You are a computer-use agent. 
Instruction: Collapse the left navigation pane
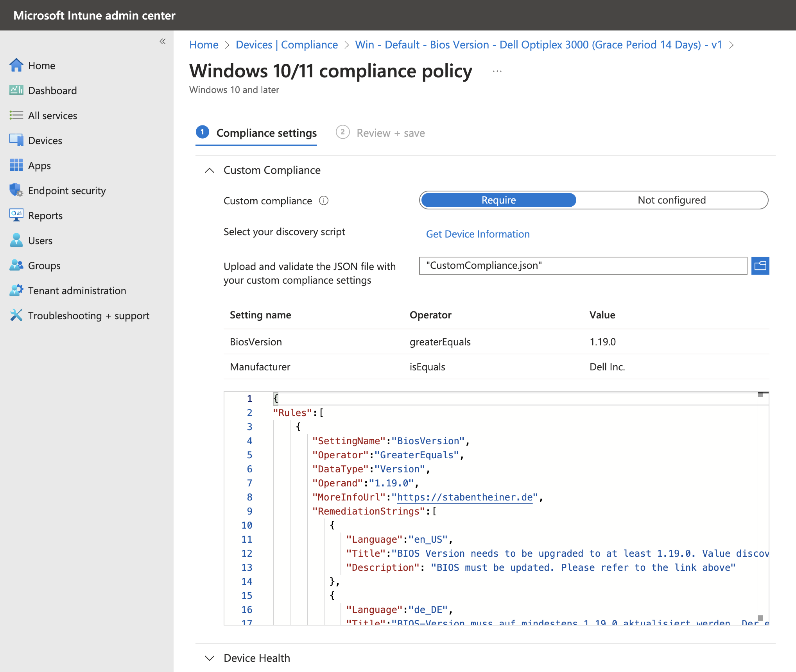(163, 41)
